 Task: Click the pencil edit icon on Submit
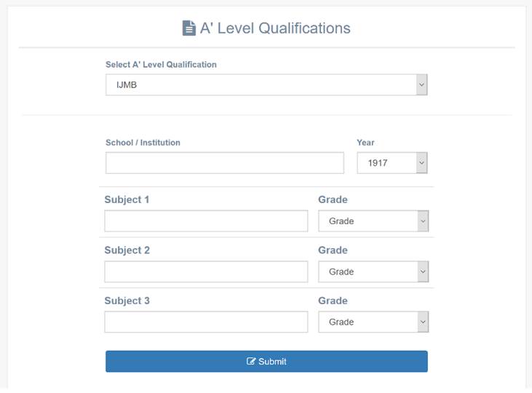251,361
